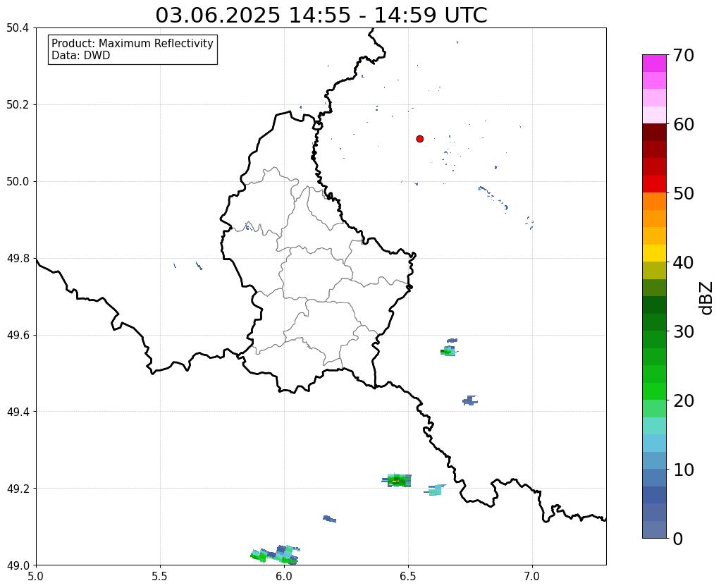Click the latitude tick label 50.4
Viewport: 721px width, 588px height.
pos(18,28)
